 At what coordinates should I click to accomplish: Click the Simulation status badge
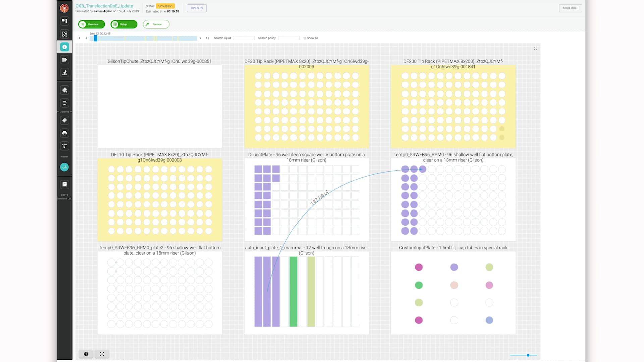tap(165, 6)
